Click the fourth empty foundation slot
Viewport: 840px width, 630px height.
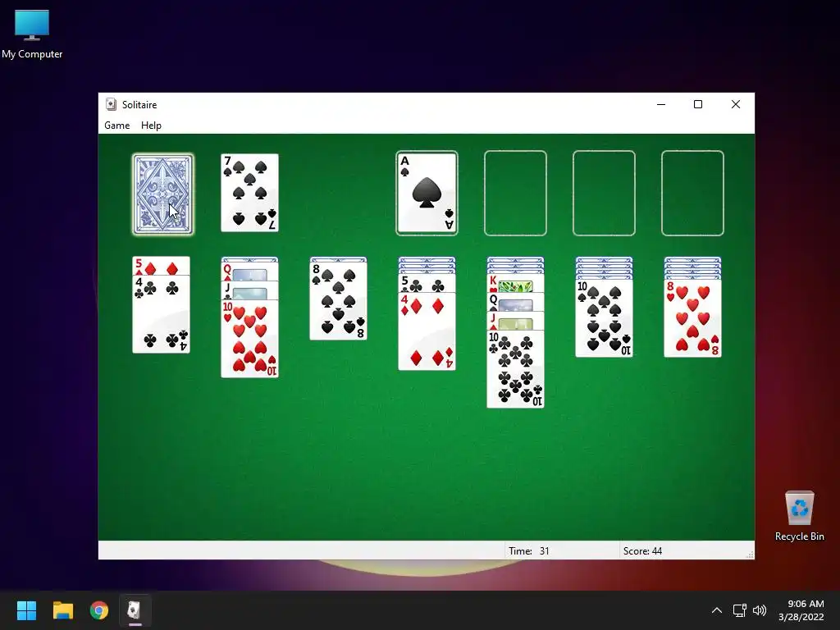(692, 194)
